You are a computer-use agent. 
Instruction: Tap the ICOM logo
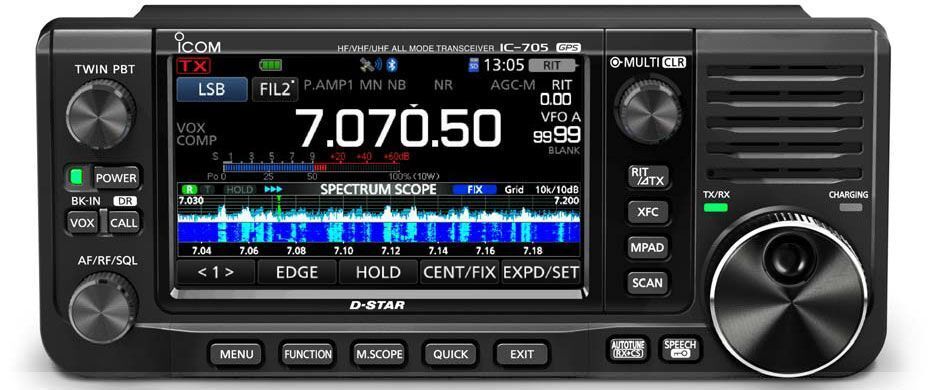pyautogui.click(x=197, y=43)
